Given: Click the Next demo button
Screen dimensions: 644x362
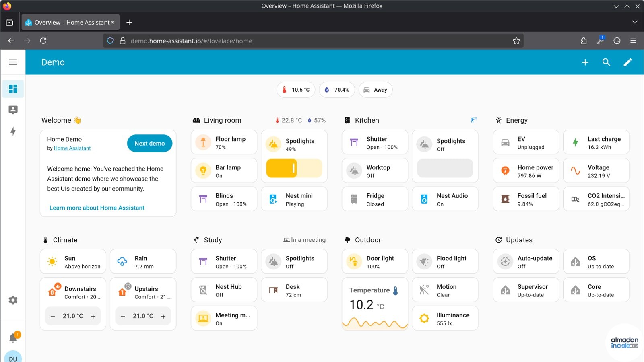Looking at the screenshot, I should pos(150,143).
